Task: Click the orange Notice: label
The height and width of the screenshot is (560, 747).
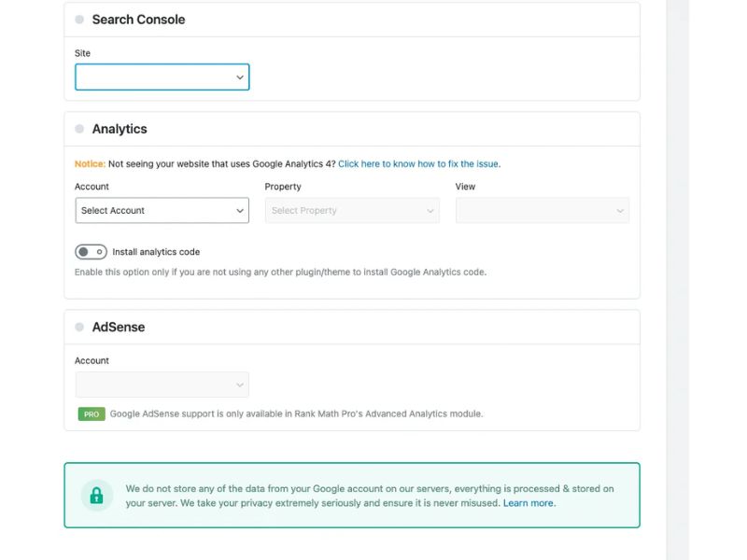Action: tap(90, 164)
